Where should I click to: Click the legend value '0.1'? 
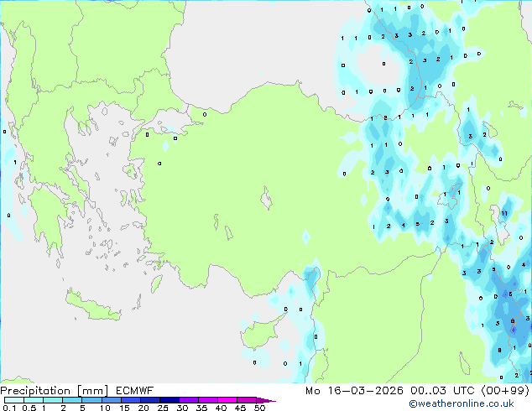9,408
